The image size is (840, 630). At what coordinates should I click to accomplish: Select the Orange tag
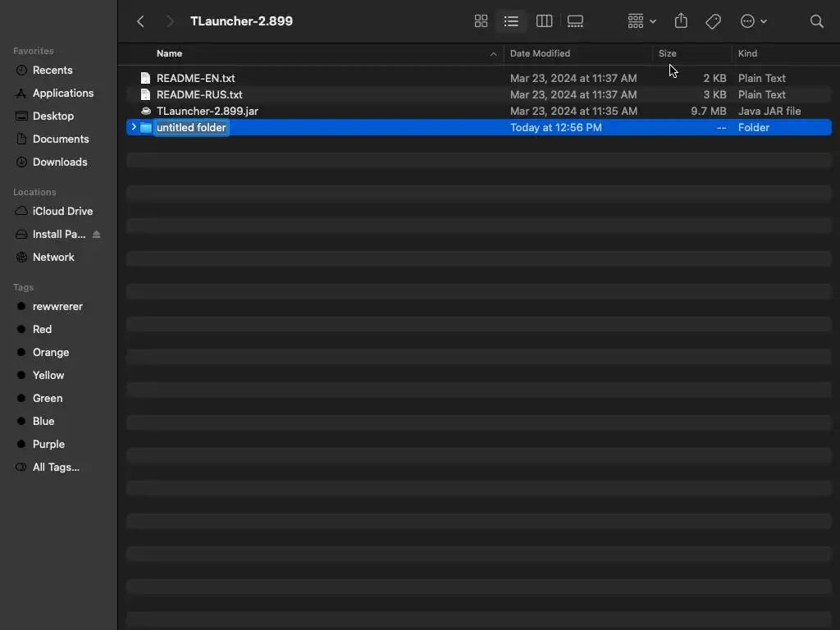51,353
